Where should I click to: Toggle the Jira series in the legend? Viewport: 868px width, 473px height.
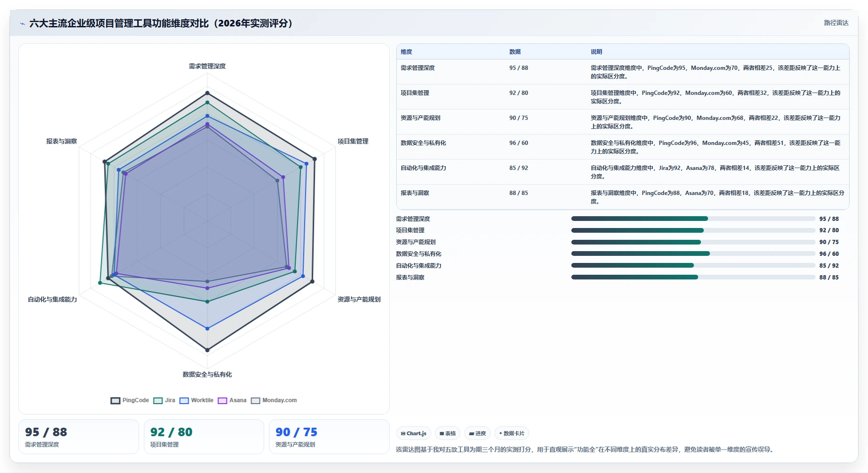(x=164, y=400)
